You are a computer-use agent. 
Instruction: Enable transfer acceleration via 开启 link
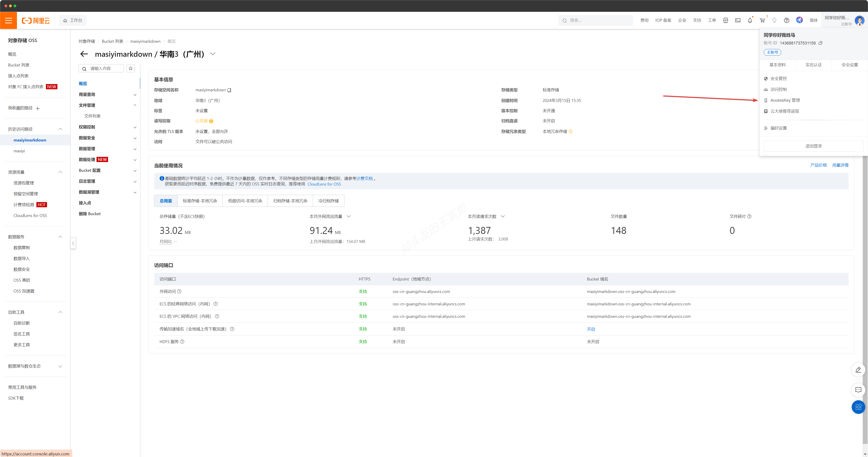[591, 329]
